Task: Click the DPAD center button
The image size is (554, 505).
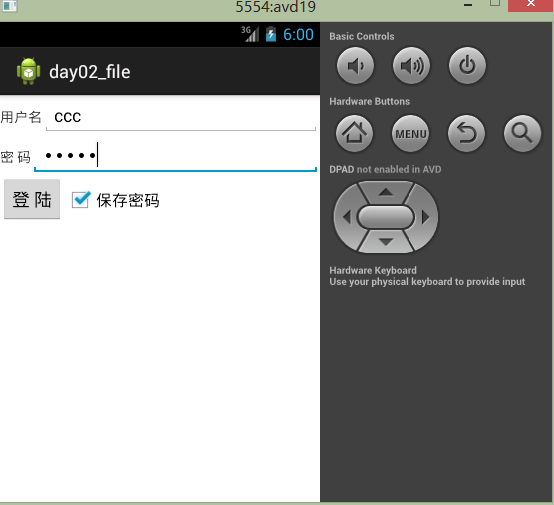Action: [x=385, y=217]
